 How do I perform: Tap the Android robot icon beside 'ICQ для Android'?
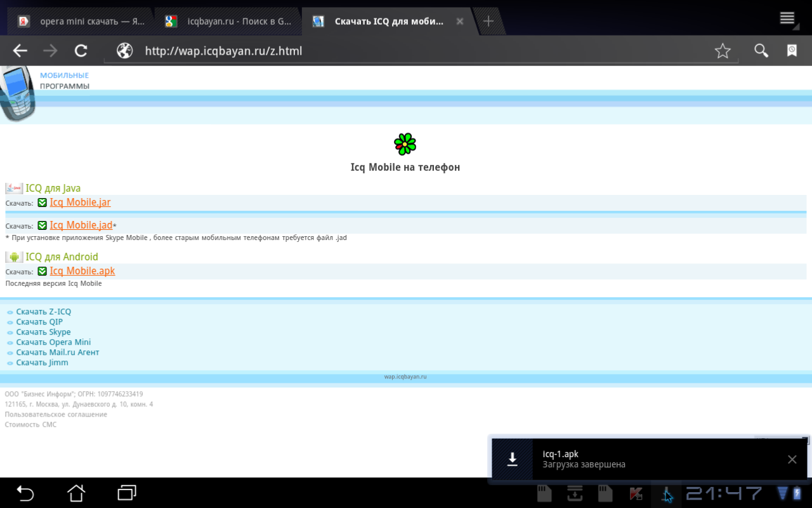tap(14, 257)
